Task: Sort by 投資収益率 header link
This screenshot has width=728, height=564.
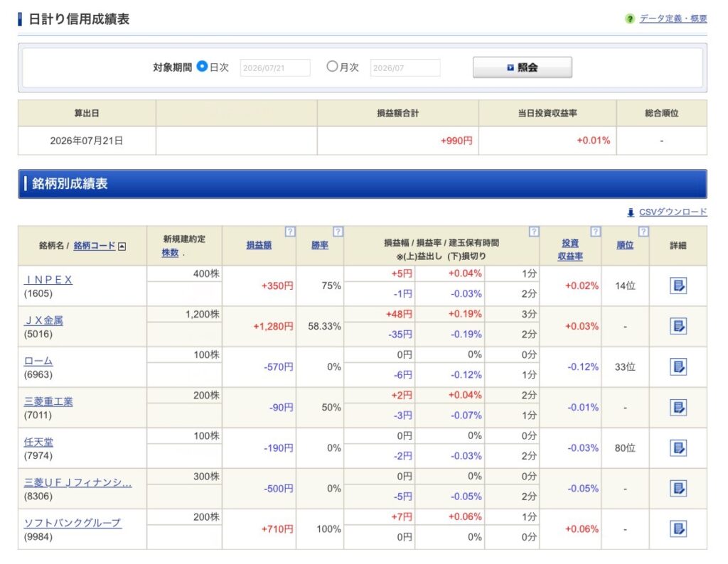Action: 570,249
